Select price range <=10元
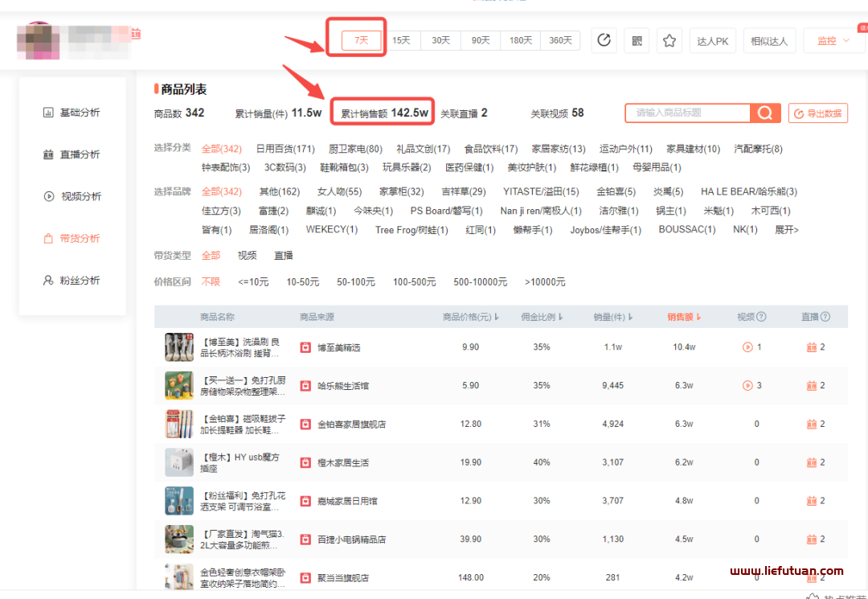 [253, 281]
